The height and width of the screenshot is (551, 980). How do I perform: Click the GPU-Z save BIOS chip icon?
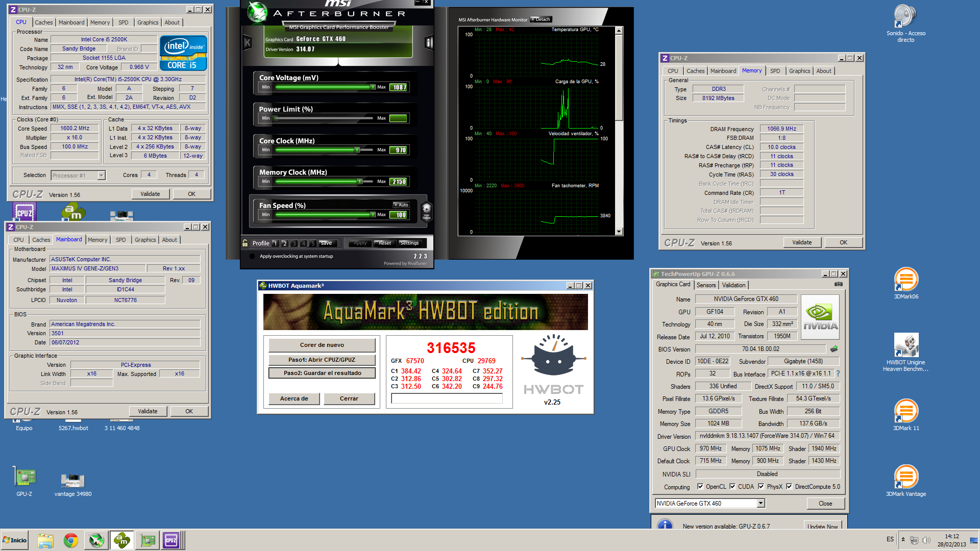point(834,349)
